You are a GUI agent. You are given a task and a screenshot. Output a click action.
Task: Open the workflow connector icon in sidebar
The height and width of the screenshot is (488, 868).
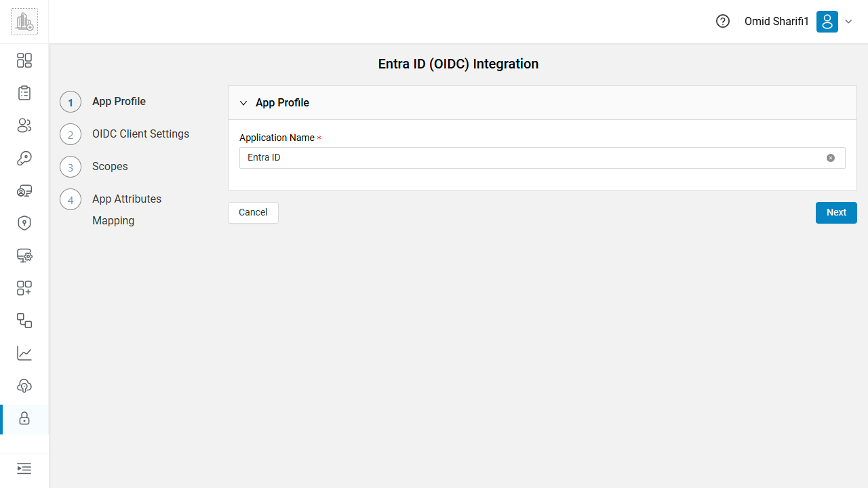[x=24, y=321]
